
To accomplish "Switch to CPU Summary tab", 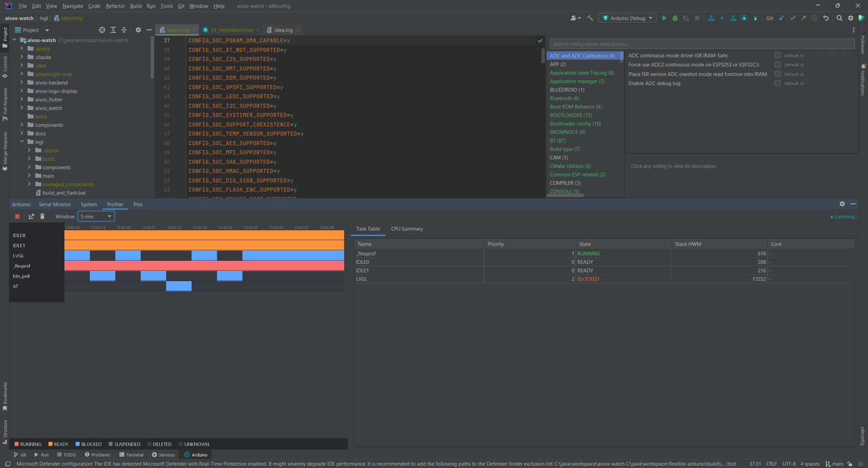I will pos(407,229).
